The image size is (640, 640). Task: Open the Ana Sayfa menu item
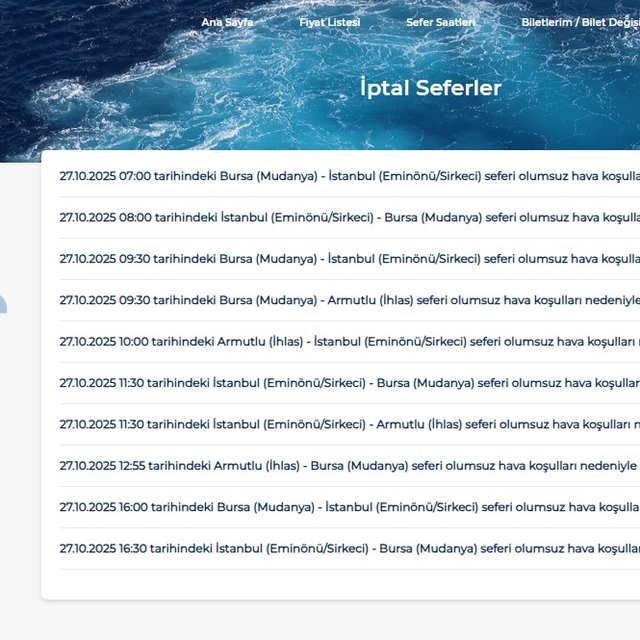(x=227, y=22)
